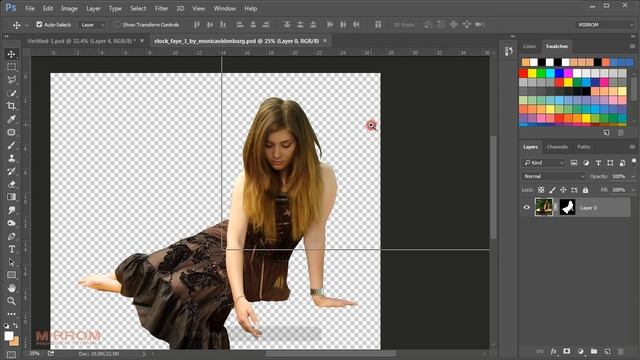Create a new layer icon
Image resolution: width=640 pixels, height=360 pixels.
[607, 351]
